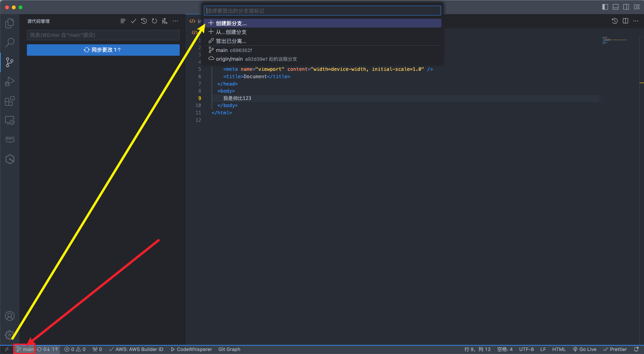This screenshot has height=354, width=644.
Task: Open editor timeline history icon
Action: (x=615, y=21)
